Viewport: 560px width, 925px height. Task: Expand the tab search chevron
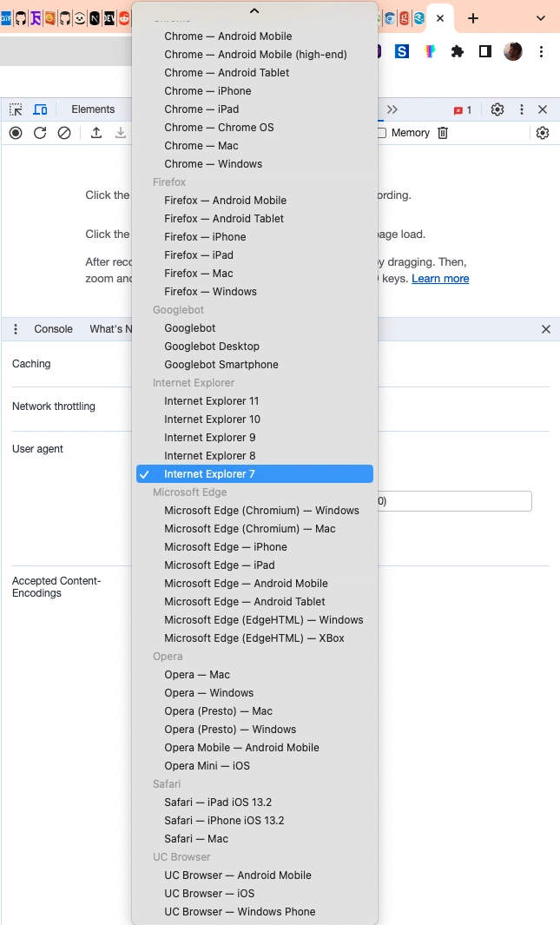[x=541, y=19]
